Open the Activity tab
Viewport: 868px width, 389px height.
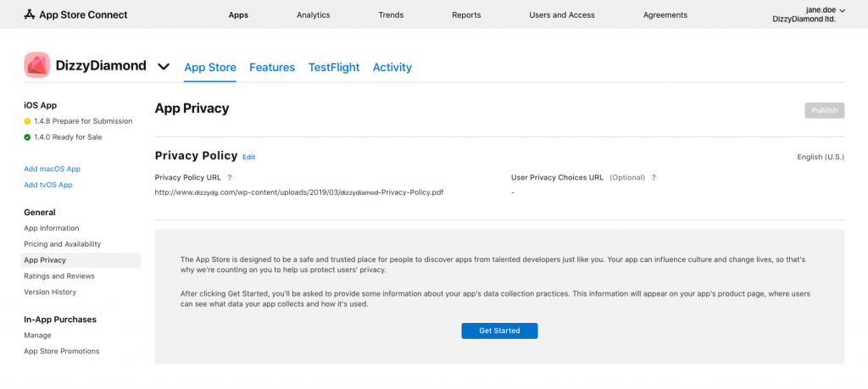pyautogui.click(x=392, y=68)
